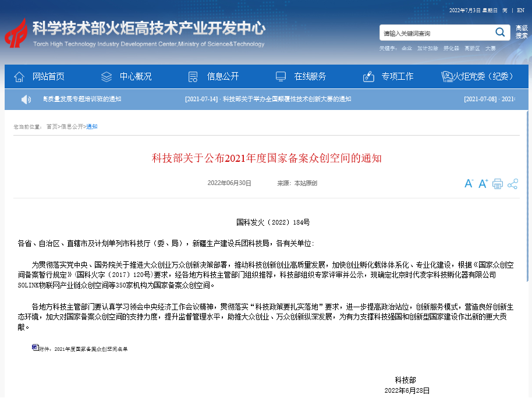The width and height of the screenshot is (532, 398).
Task: Open 高级搜索 advanced search
Action: [x=522, y=32]
